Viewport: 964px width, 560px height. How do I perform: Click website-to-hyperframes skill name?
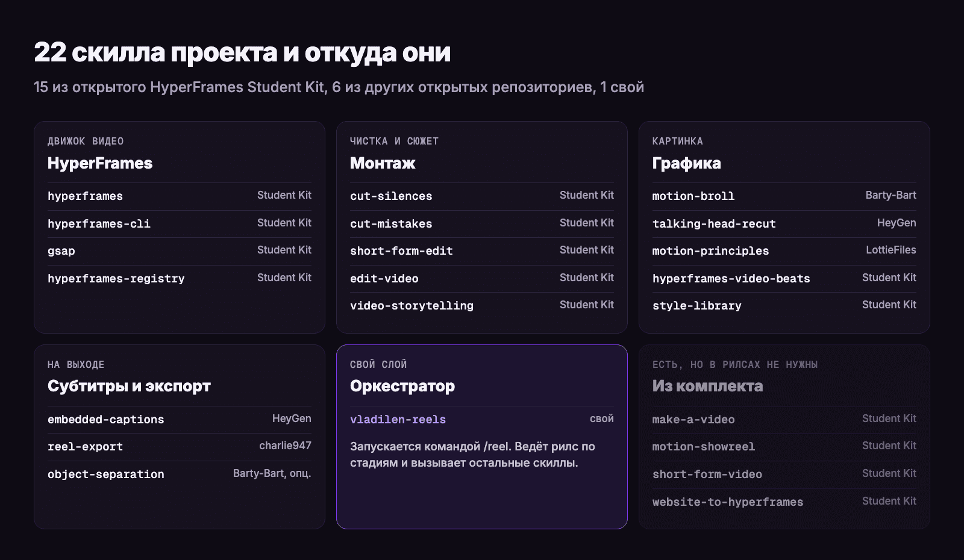728,502
